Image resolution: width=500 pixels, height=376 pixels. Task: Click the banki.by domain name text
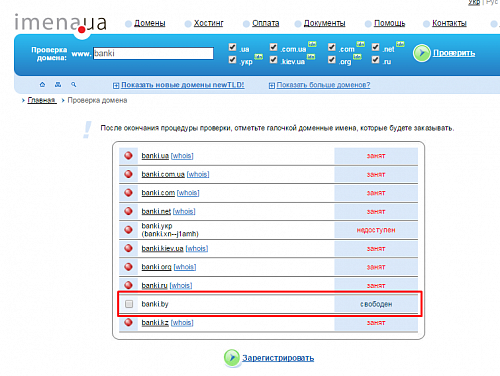pos(155,304)
